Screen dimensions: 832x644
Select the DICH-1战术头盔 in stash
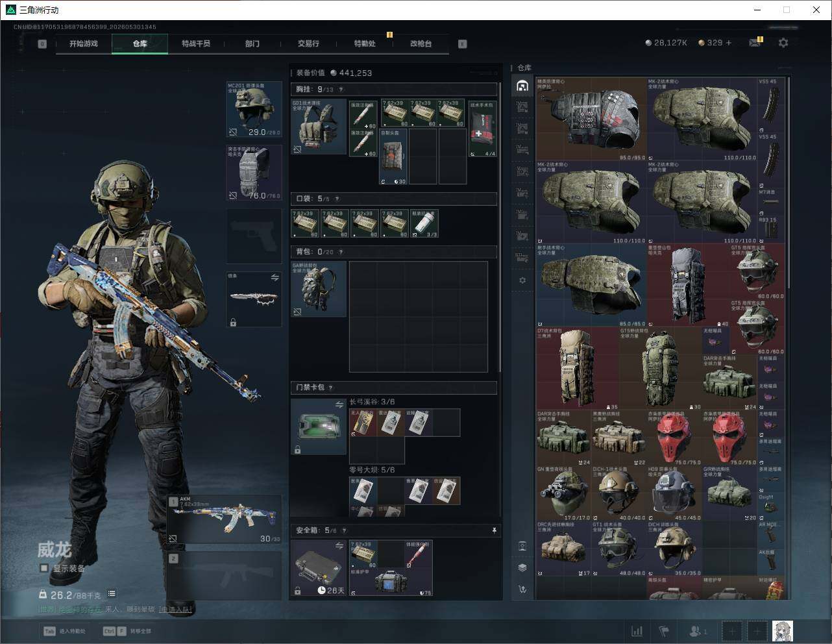619,493
